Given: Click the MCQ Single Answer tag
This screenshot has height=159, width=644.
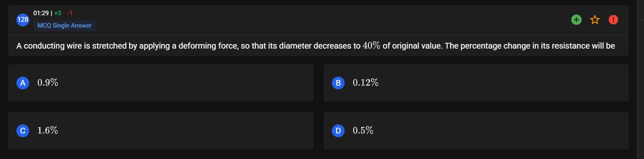Looking at the screenshot, I should click(64, 26).
